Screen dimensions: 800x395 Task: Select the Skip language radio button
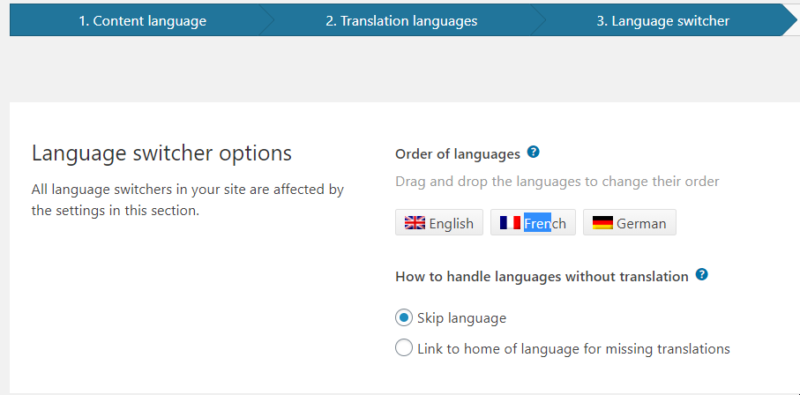[x=404, y=318]
